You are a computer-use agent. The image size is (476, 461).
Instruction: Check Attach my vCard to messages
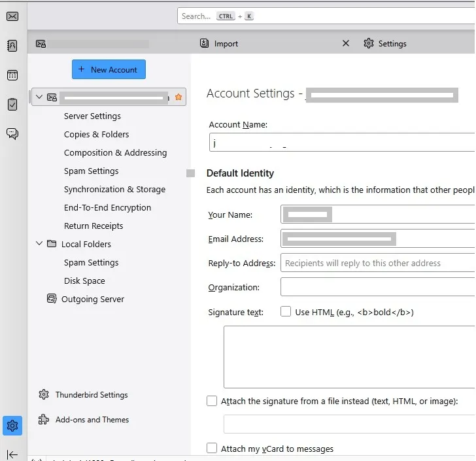[x=212, y=448]
